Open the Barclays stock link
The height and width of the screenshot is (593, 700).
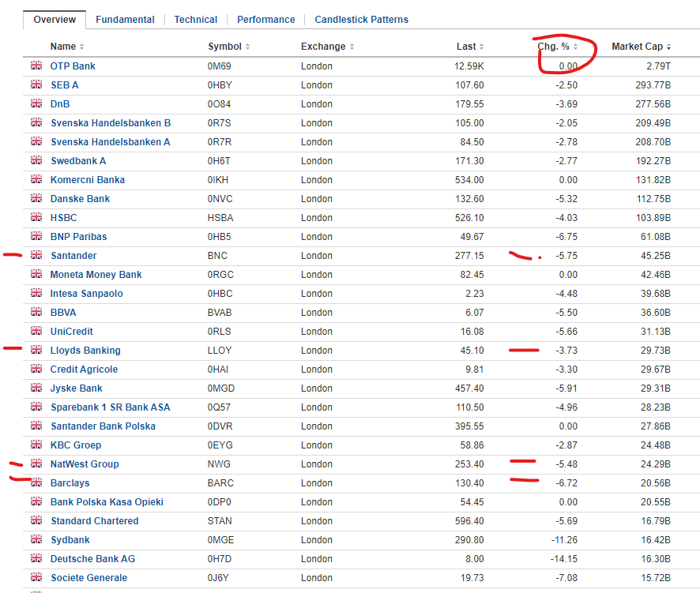point(70,483)
